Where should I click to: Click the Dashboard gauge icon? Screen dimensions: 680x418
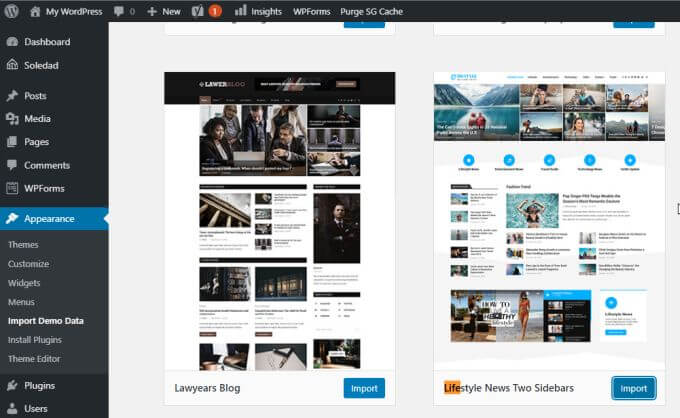coord(12,42)
